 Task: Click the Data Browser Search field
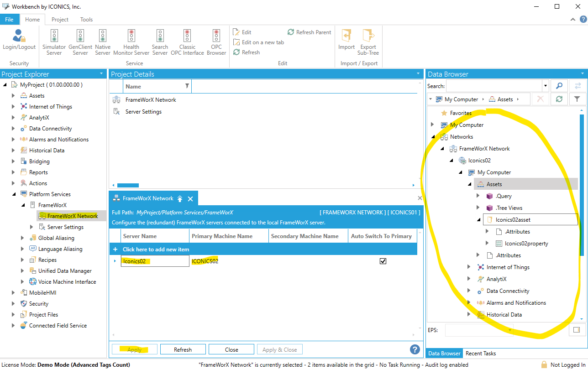pyautogui.click(x=494, y=86)
